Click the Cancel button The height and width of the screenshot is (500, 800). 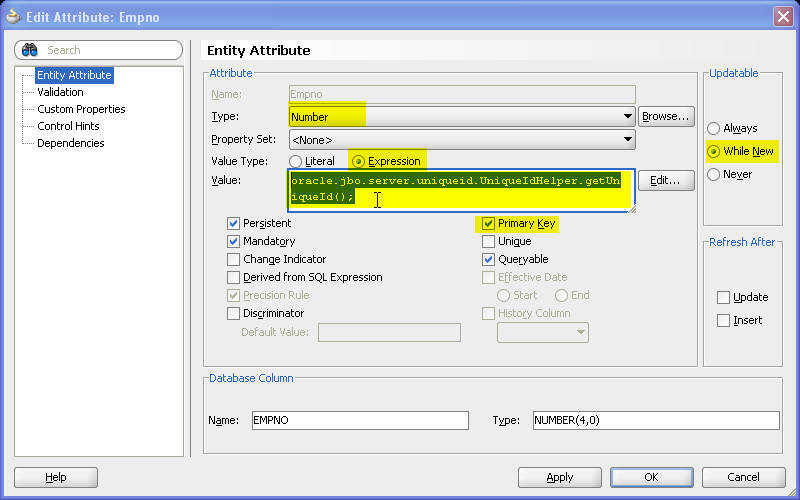743,478
